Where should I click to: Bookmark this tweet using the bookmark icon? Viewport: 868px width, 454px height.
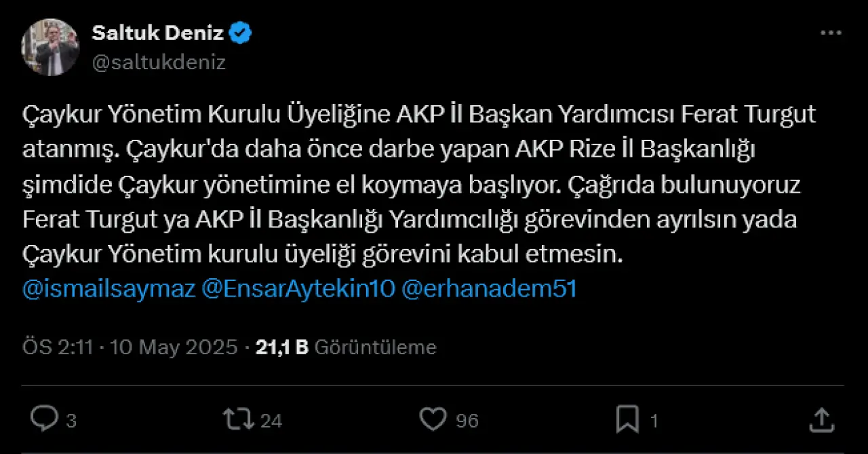click(x=627, y=419)
